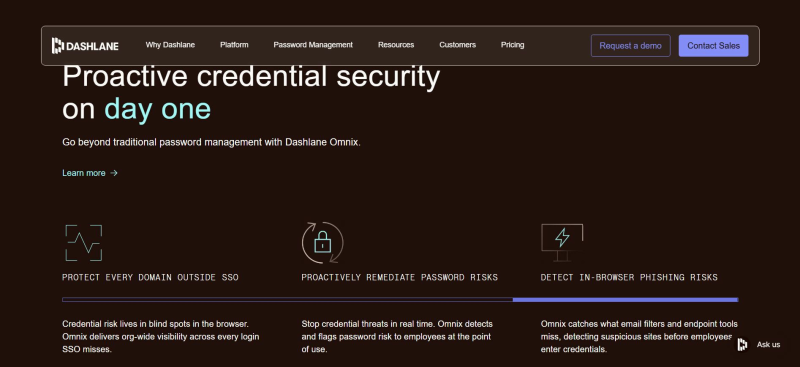This screenshot has width=800, height=367.
Task: Select the Proactively Remediate Password Risks tab
Action: tap(399, 277)
